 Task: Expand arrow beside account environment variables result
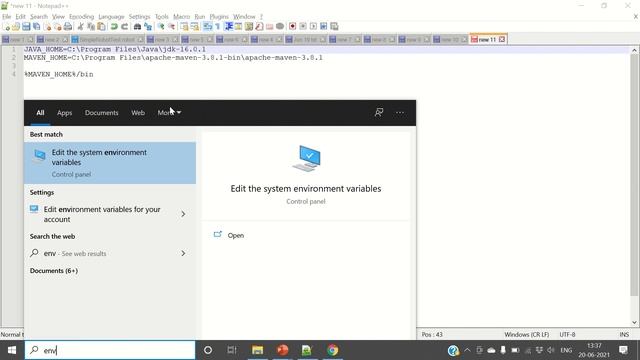coord(183,214)
